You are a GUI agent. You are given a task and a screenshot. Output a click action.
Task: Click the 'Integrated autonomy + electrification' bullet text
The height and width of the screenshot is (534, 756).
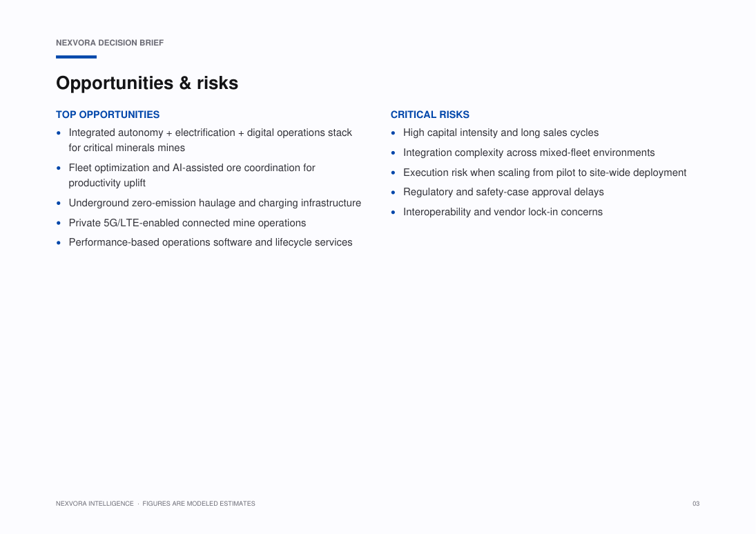coord(210,140)
